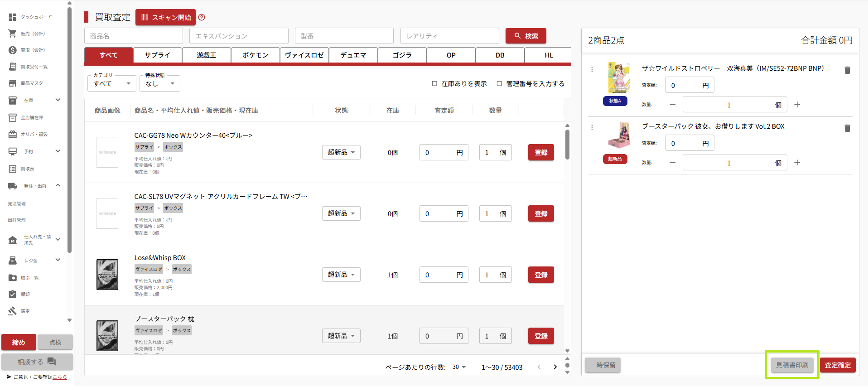Change condition dropdown for Lose&Whisp BOX
Screen dimensions: 868x387
[x=341, y=275]
